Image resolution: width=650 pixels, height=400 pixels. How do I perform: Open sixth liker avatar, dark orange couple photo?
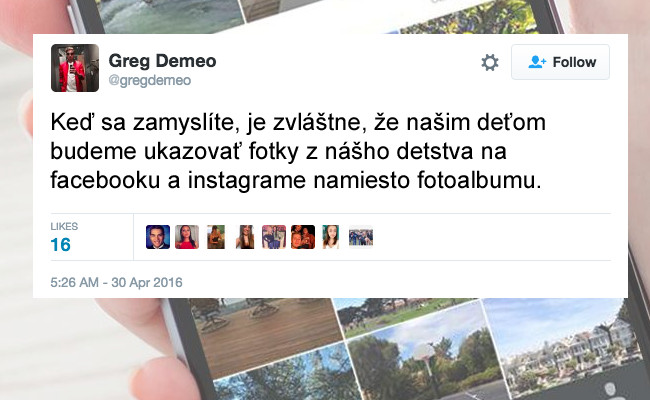[303, 237]
